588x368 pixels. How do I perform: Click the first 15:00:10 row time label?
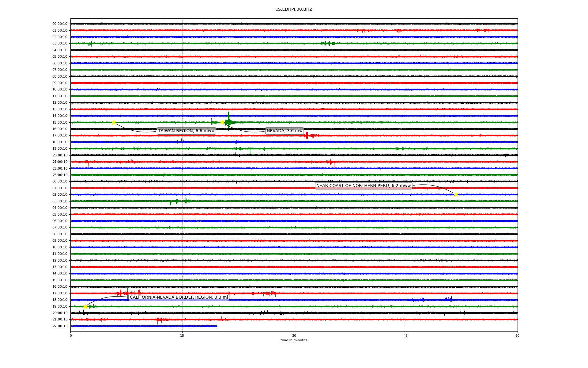pos(60,122)
